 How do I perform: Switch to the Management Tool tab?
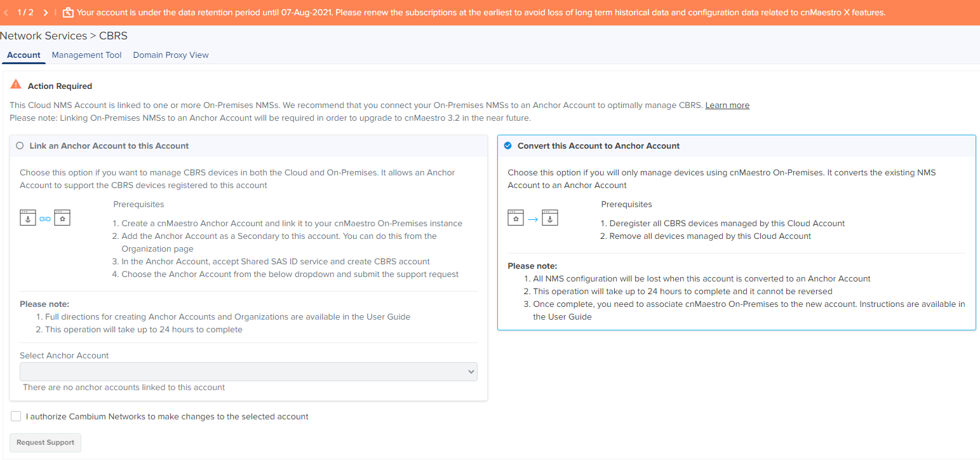(x=86, y=55)
